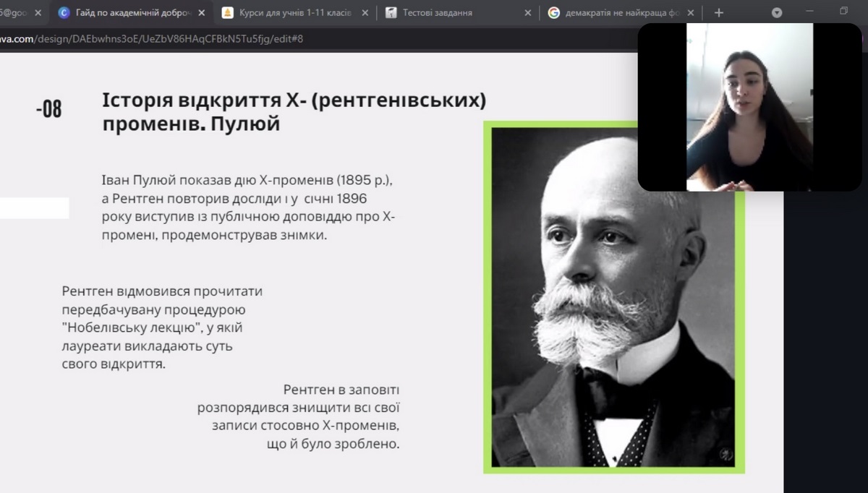The height and width of the screenshot is (493, 868).
Task: Select the text block about 'Нобелівську лекцію'
Action: [163, 327]
